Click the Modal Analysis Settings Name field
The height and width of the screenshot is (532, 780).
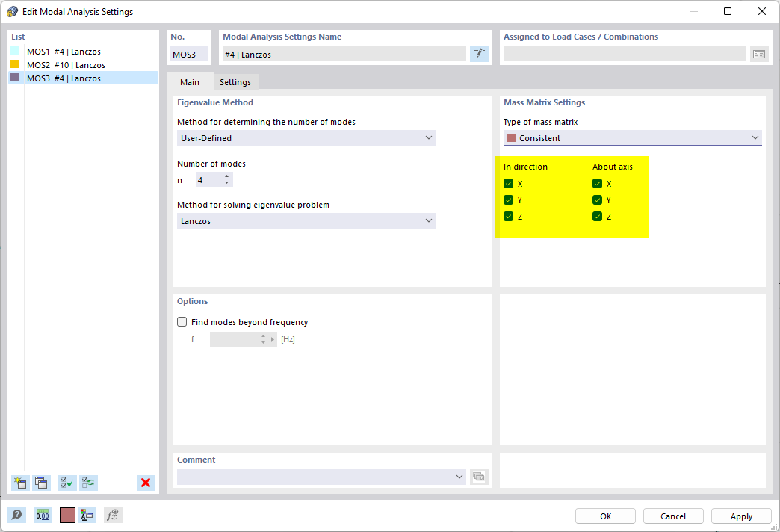pyautogui.click(x=344, y=55)
